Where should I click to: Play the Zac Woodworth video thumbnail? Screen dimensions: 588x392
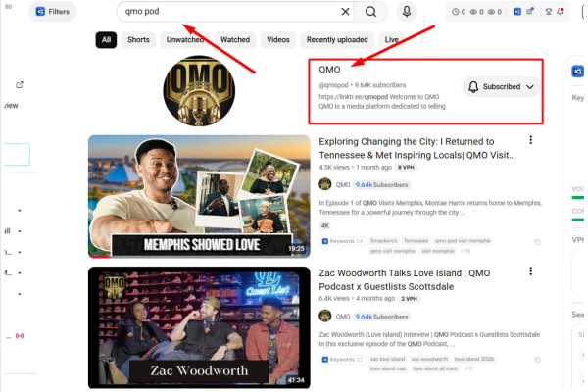199,327
